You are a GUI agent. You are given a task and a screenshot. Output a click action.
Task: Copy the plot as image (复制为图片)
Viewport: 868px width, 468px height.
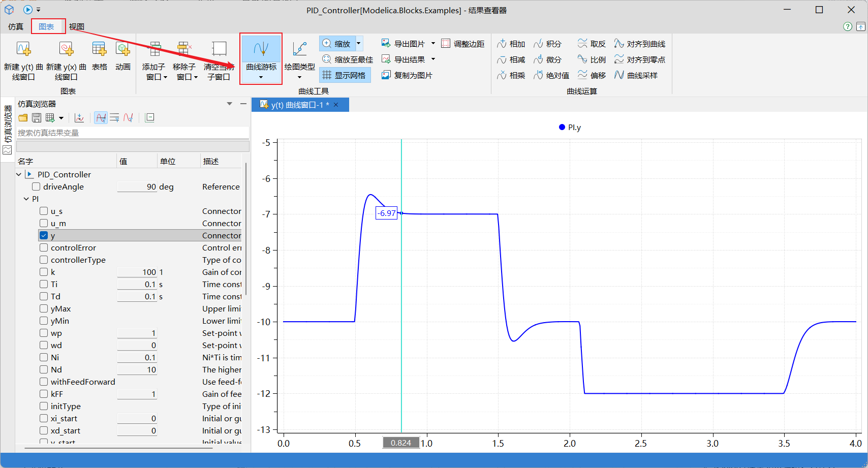[407, 75]
